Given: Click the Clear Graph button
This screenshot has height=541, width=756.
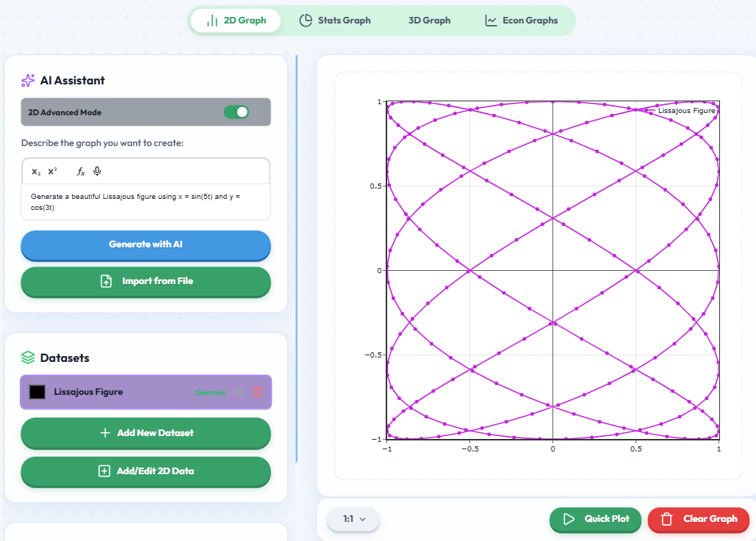Looking at the screenshot, I should click(x=699, y=519).
